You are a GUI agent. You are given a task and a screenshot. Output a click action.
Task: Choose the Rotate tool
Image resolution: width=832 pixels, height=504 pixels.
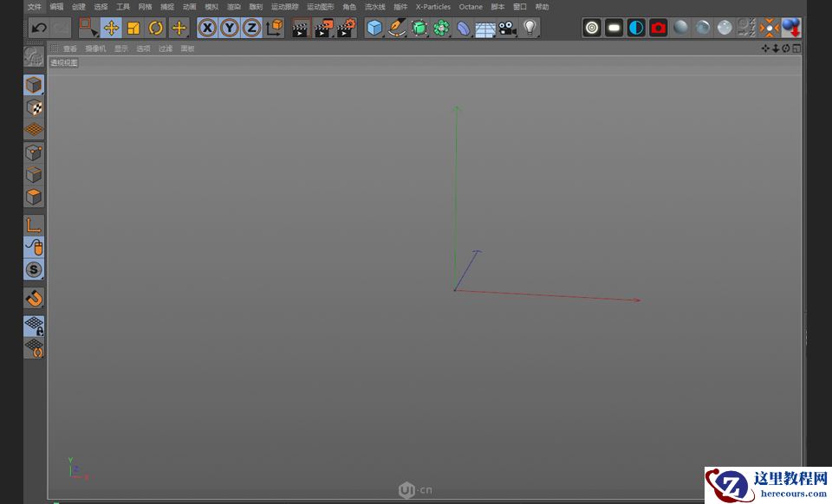pyautogui.click(x=154, y=28)
